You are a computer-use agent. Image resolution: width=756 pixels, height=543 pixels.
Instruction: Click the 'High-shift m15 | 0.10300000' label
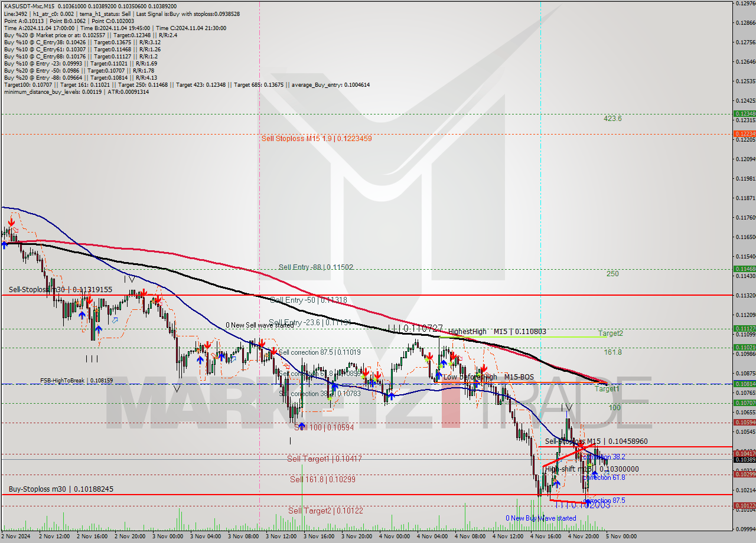pos(592,469)
